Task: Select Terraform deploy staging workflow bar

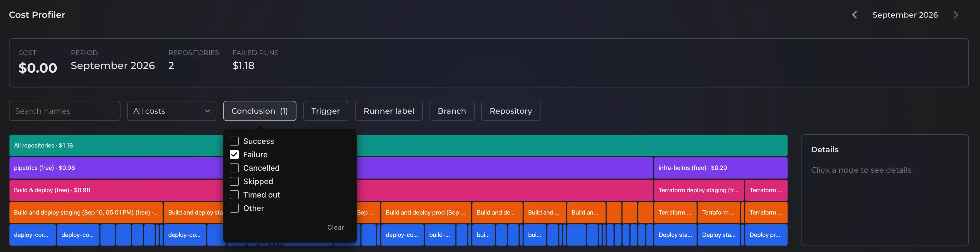Action: [x=699, y=190]
